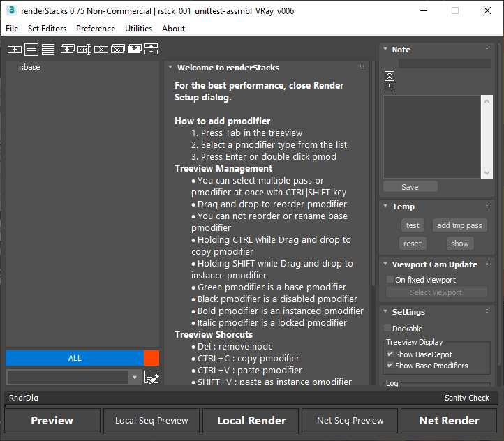
Task: Click the blue ALL filter bar
Action: [x=75, y=358]
